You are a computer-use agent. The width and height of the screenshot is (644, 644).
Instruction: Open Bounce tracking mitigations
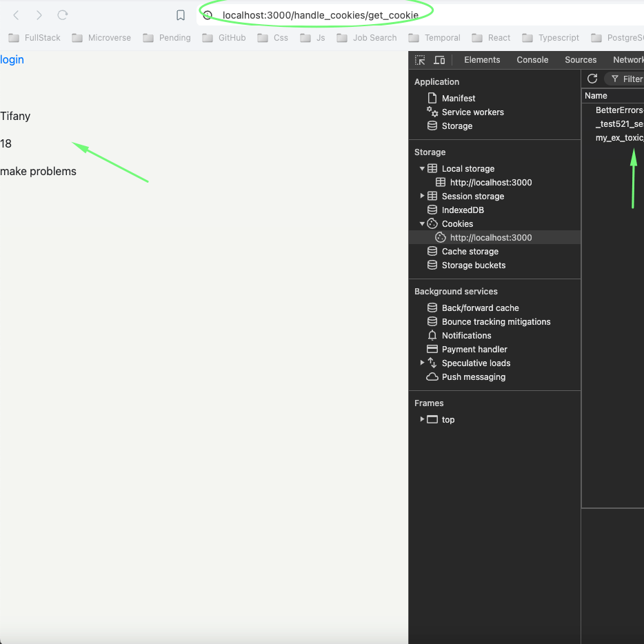coord(496,321)
